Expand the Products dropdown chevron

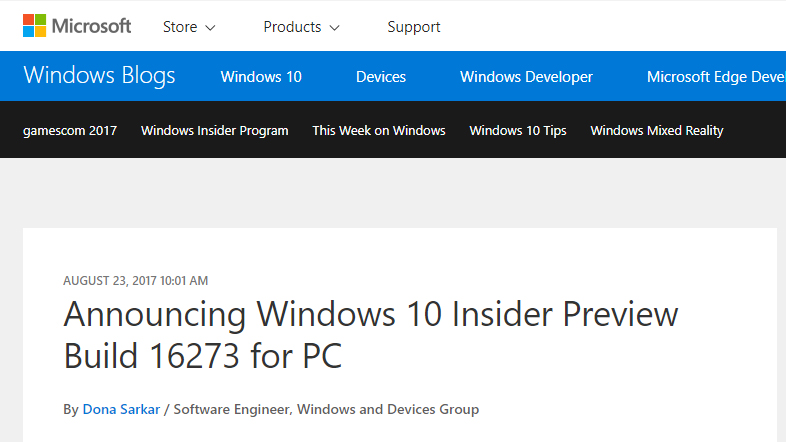click(335, 28)
